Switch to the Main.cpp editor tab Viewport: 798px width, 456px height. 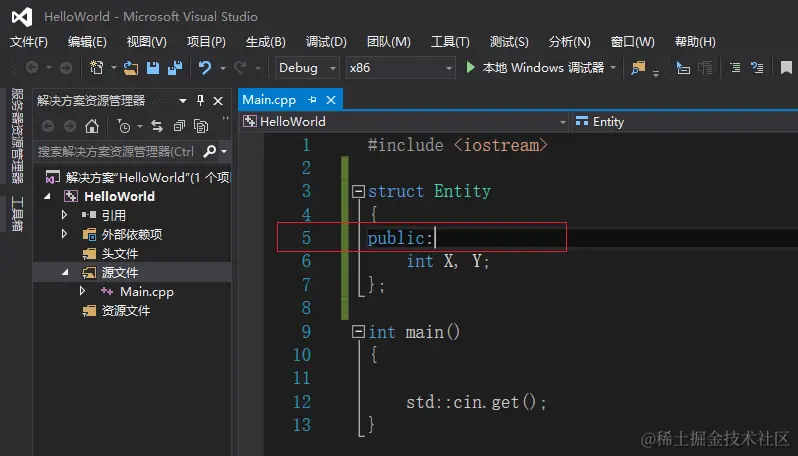pyautogui.click(x=269, y=100)
